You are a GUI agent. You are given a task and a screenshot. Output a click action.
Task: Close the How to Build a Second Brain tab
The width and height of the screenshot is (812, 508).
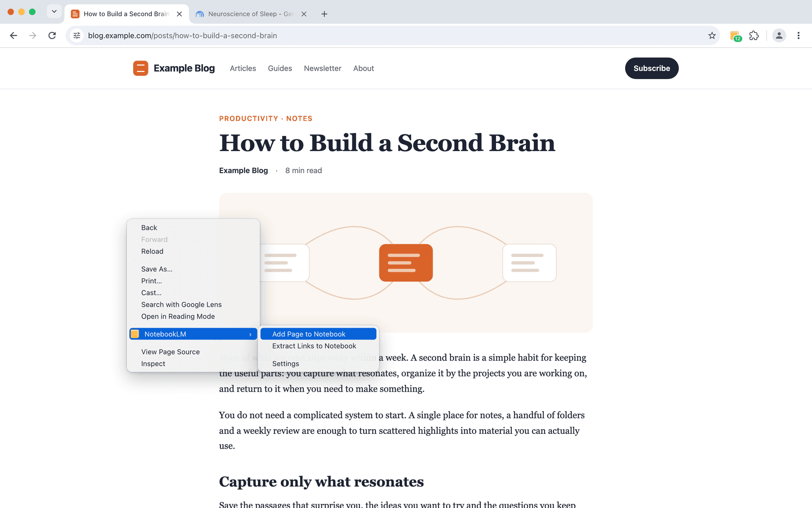pos(179,14)
